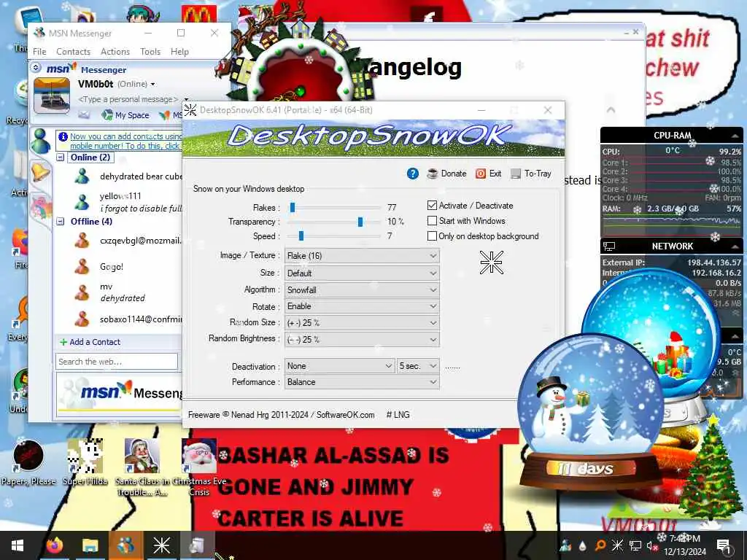The image size is (747, 560).
Task: Open the DesktopSnowOK help question mark icon
Action: pos(413,174)
